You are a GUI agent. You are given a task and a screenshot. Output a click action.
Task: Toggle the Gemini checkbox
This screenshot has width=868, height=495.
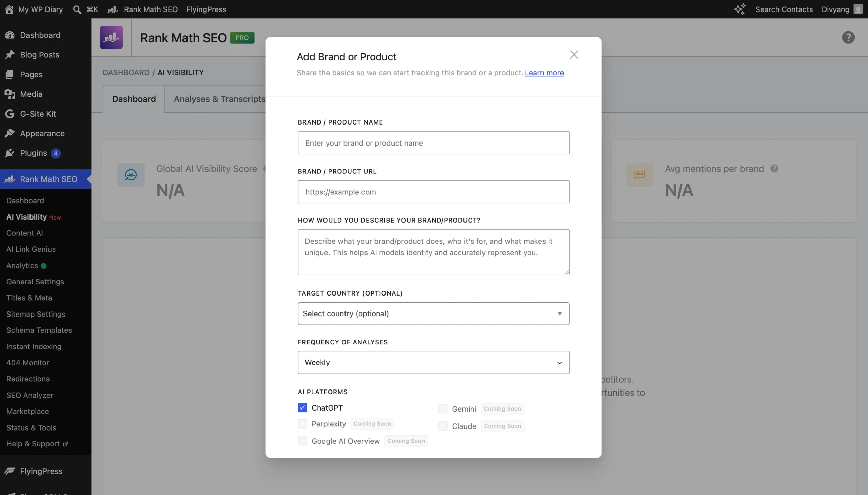[x=443, y=408]
